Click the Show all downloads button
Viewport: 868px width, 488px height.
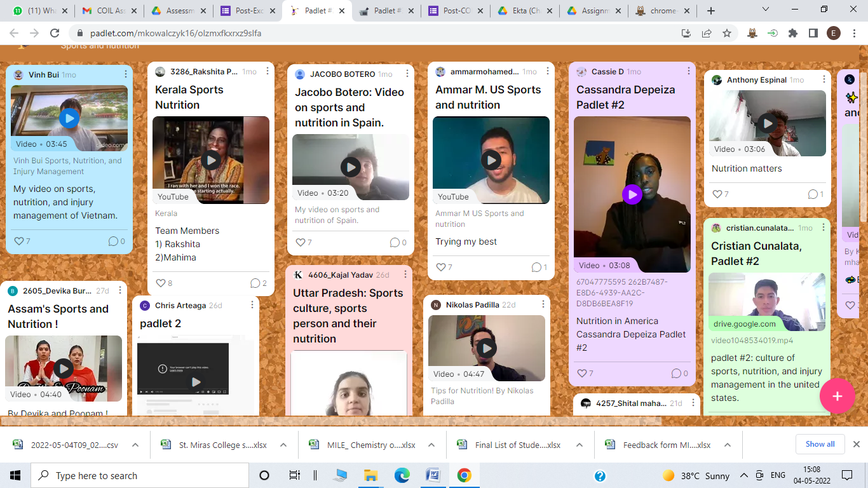pos(820,444)
